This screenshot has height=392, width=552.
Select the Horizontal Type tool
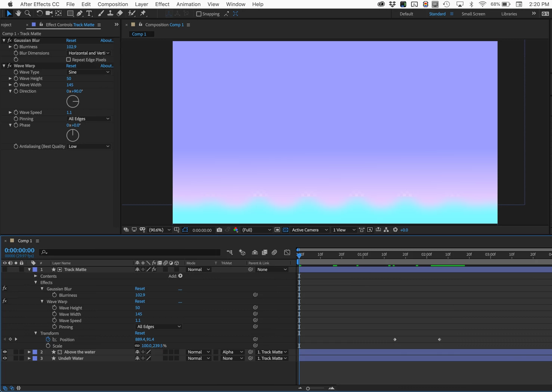tap(89, 13)
